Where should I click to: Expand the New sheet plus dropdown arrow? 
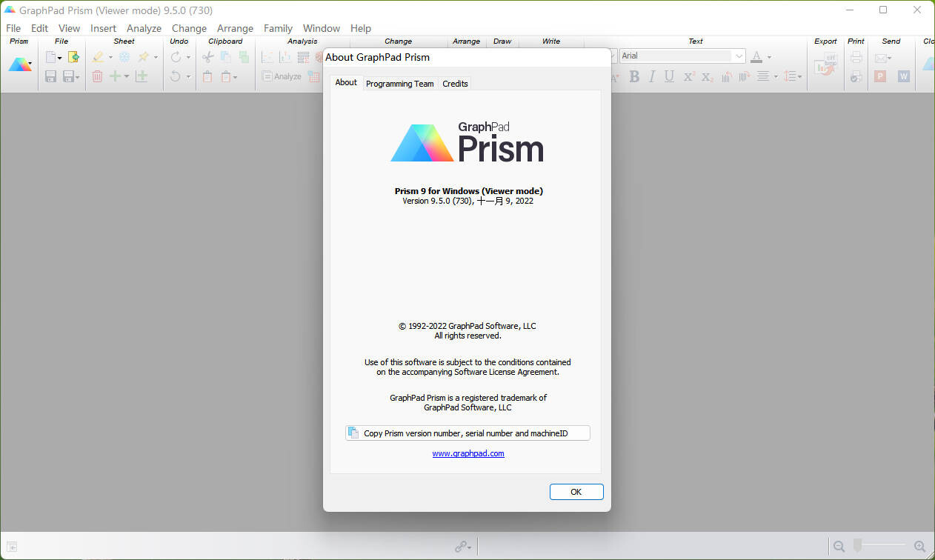coord(127,76)
